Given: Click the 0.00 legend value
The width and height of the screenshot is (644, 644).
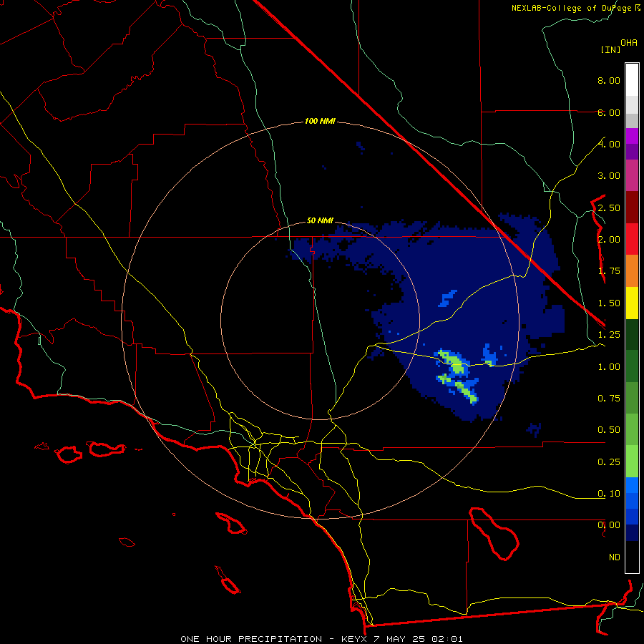Looking at the screenshot, I should click(609, 525).
